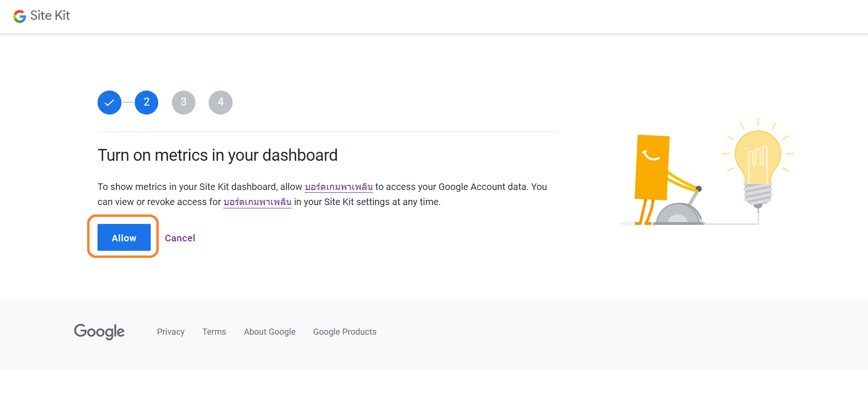
Task: Click the orange rectangular character illustration
Action: pos(652,167)
